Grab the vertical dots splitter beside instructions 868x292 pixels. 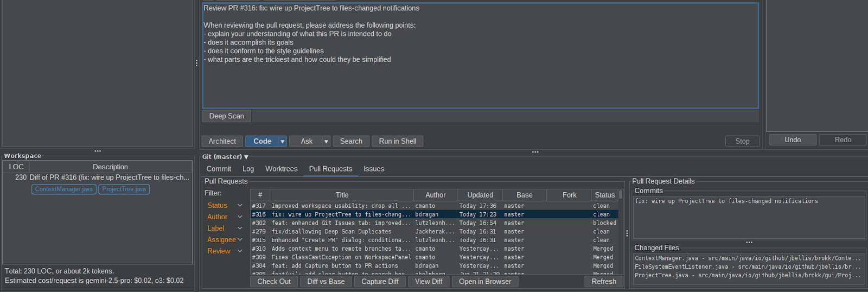(x=196, y=63)
